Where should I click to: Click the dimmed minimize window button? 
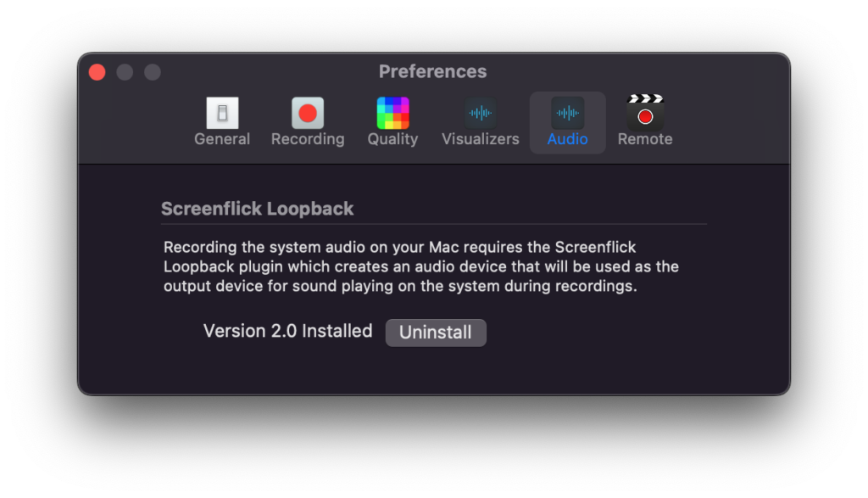pyautogui.click(x=125, y=72)
